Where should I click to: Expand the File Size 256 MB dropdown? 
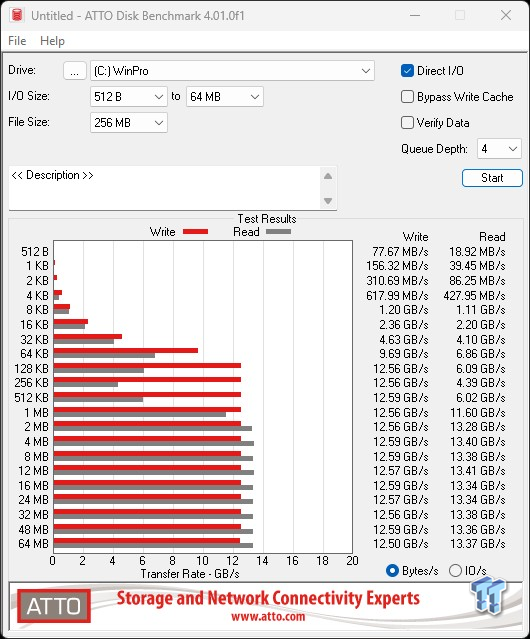(x=129, y=123)
